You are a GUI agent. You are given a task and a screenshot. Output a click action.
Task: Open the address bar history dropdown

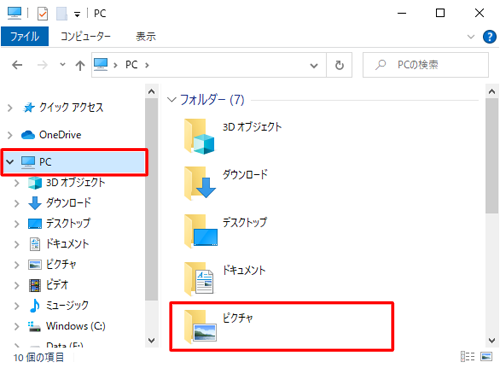tap(314, 65)
